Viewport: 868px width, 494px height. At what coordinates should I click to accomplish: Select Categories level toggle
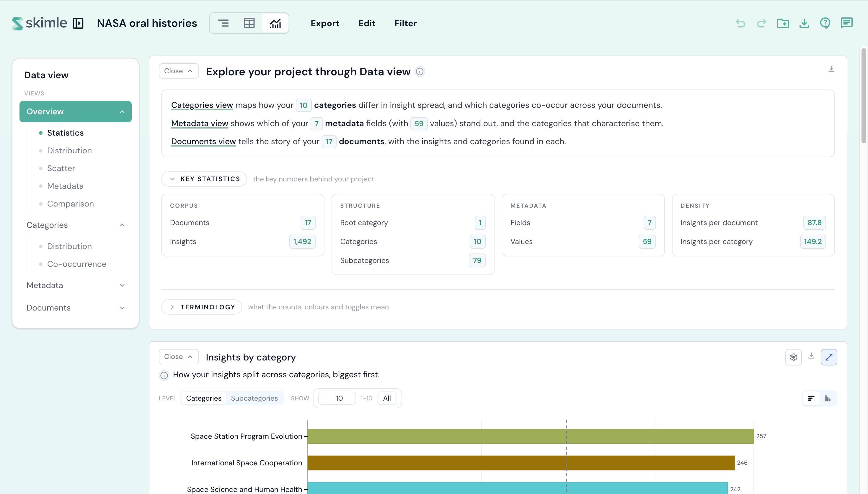[x=203, y=398]
